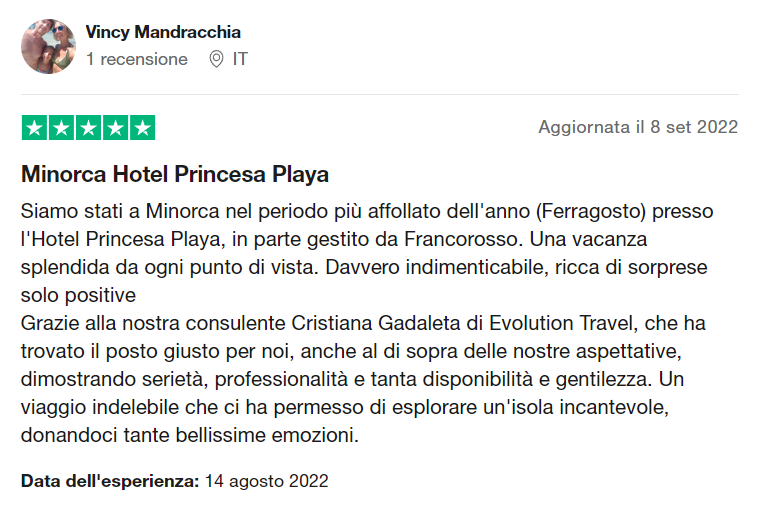Open the "Minorca Hotel Princesa Playa" review title
Screen dimensions: 757x505
coord(175,175)
